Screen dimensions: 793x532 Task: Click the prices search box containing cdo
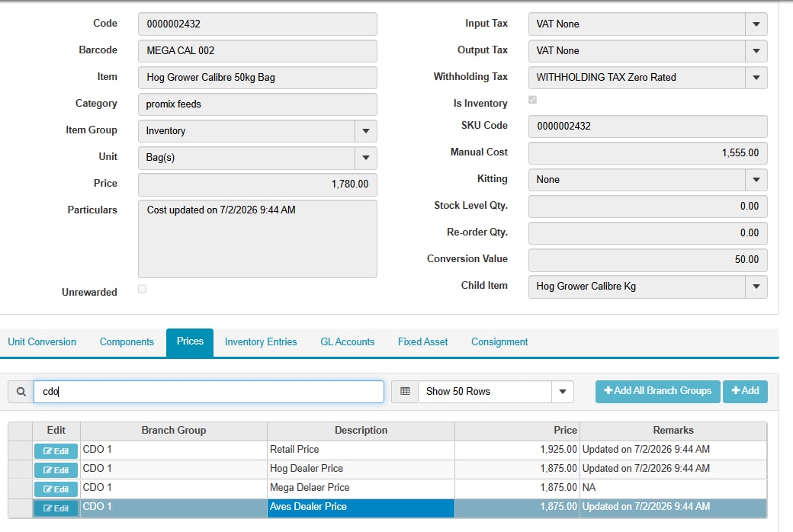pyautogui.click(x=209, y=392)
